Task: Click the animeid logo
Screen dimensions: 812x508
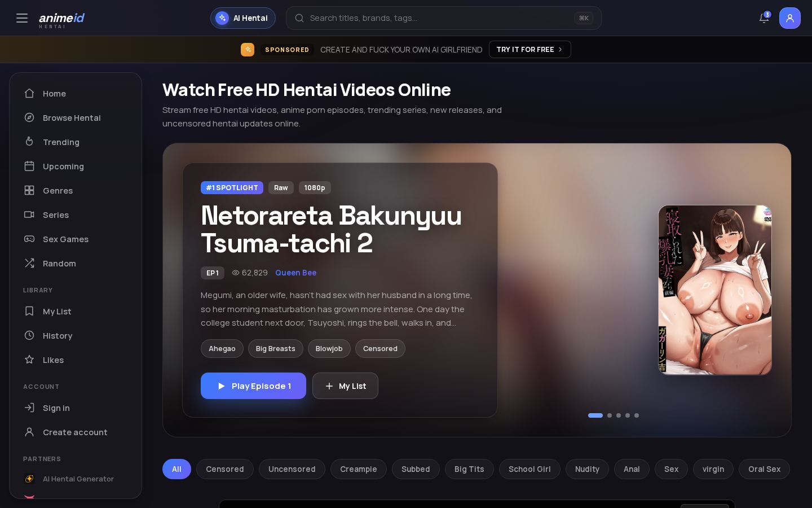Action: click(61, 19)
